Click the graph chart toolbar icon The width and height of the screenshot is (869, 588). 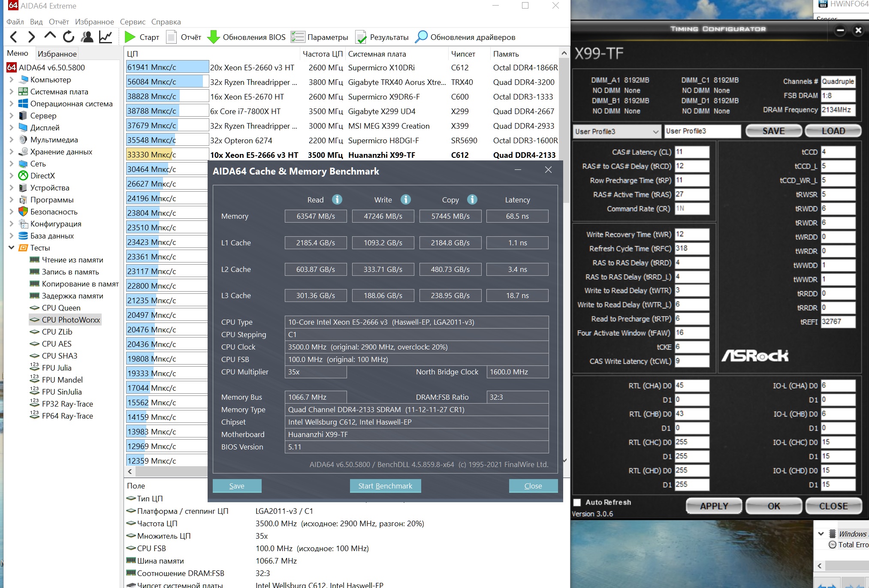pyautogui.click(x=106, y=37)
